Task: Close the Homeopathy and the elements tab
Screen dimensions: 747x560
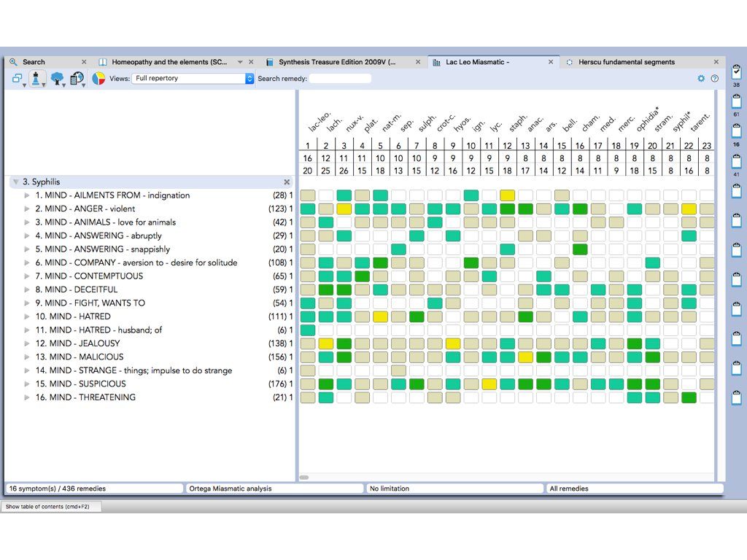Action: tap(251, 62)
